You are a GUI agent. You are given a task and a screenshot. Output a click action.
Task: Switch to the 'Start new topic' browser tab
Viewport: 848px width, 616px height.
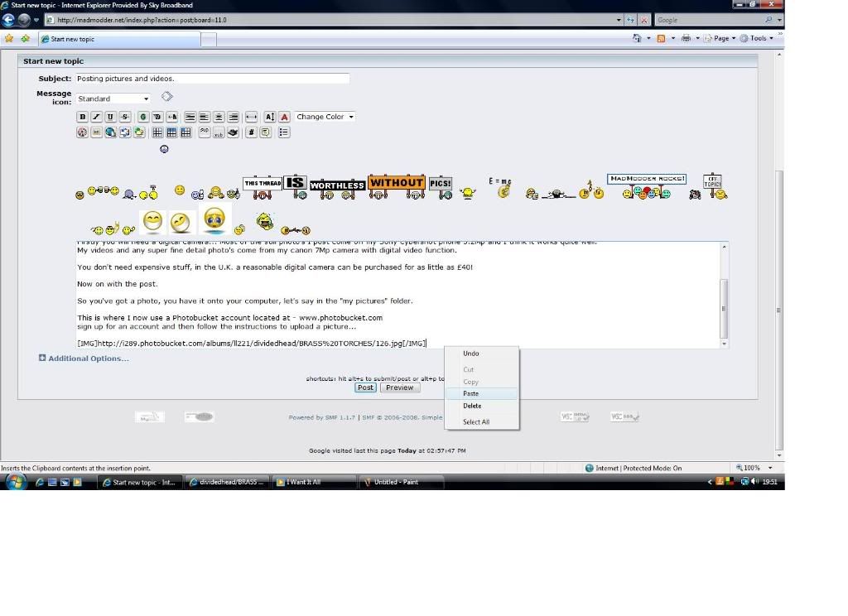pos(119,39)
